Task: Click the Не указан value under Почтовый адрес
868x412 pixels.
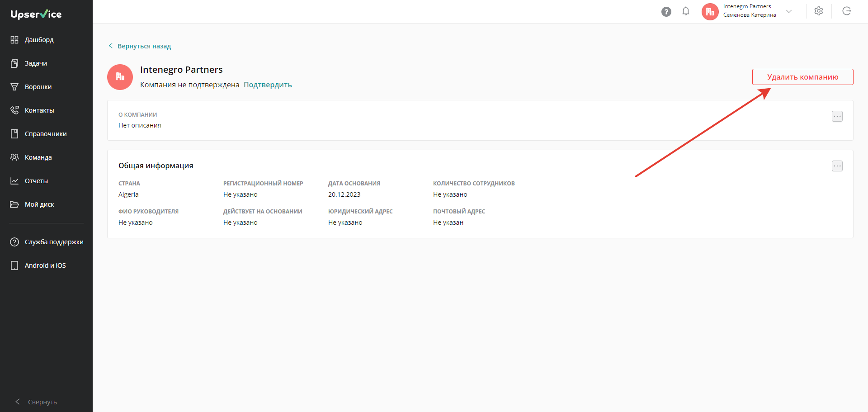Action: (448, 223)
